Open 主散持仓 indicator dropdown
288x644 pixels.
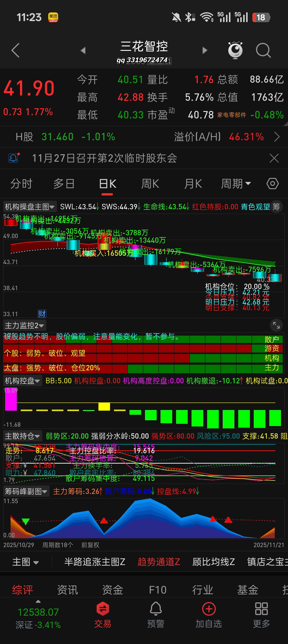(23, 436)
